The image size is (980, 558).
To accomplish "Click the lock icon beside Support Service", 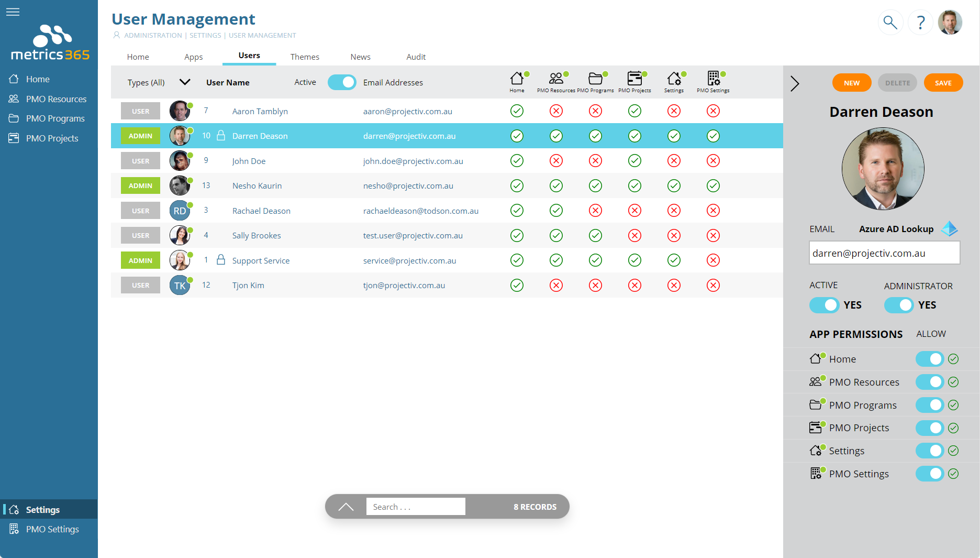I will [x=221, y=260].
